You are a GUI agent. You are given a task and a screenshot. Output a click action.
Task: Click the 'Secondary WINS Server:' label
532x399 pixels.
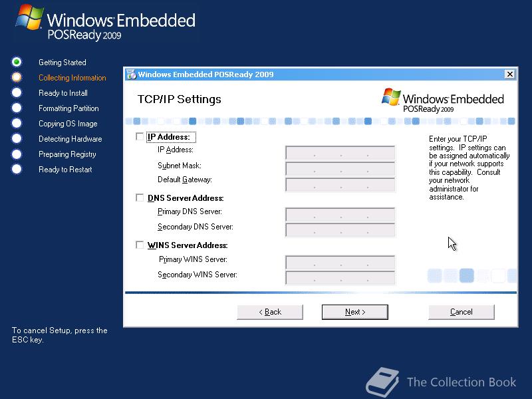click(x=198, y=275)
